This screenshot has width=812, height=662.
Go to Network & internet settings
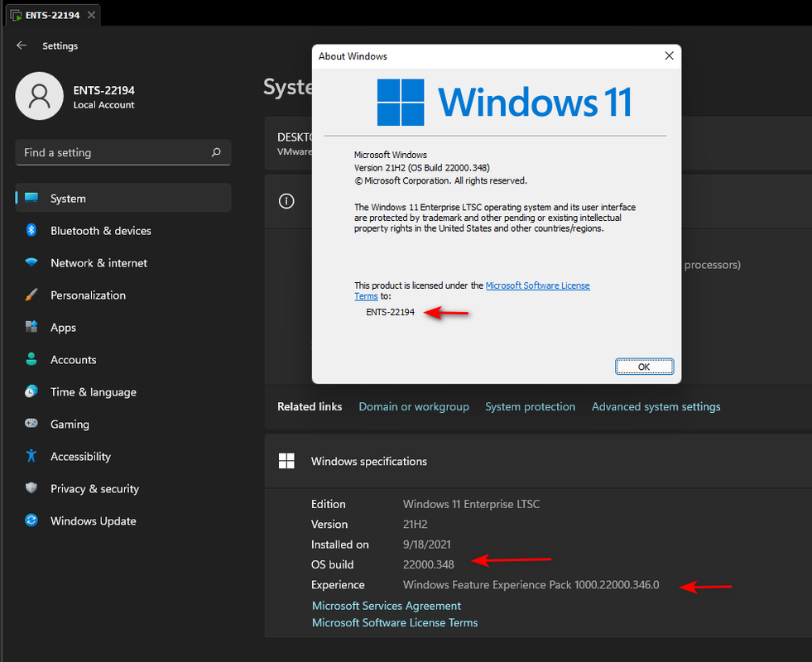(123, 262)
